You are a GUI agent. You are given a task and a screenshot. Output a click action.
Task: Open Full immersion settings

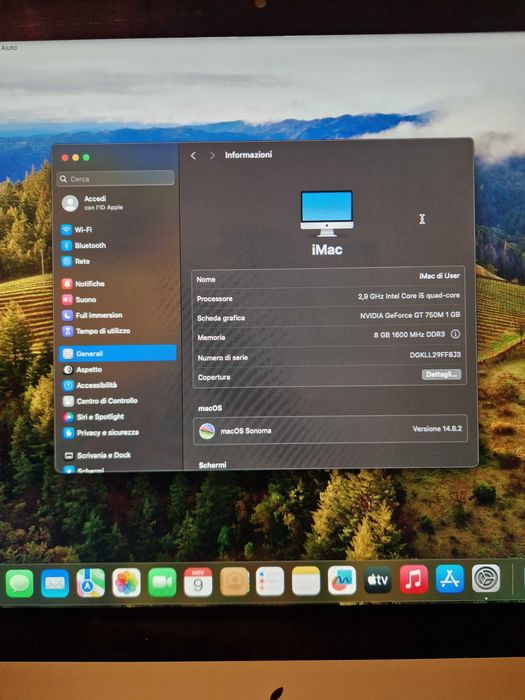tap(92, 315)
